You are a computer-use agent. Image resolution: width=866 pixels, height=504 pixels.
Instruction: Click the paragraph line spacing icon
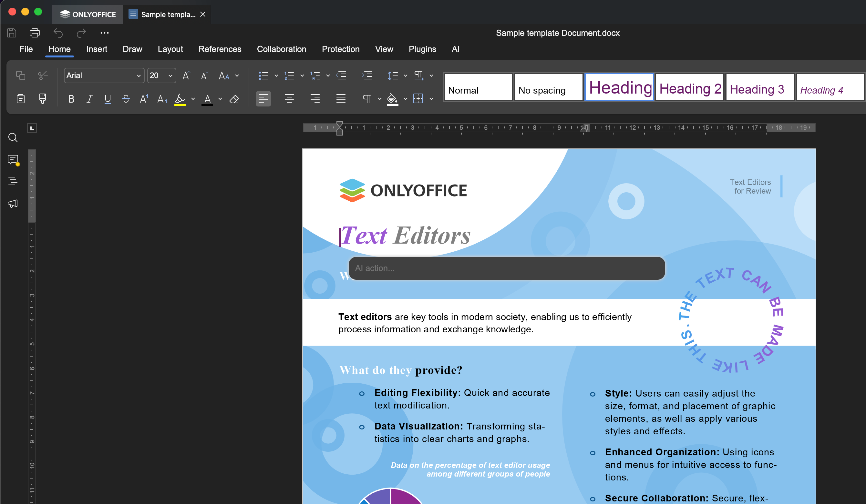[x=392, y=76]
